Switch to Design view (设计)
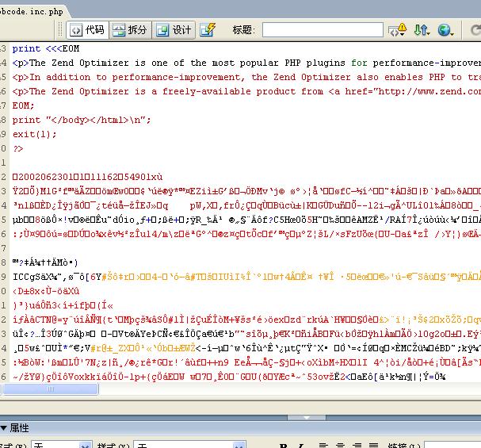This screenshot has width=481, height=448. pyautogui.click(x=174, y=30)
